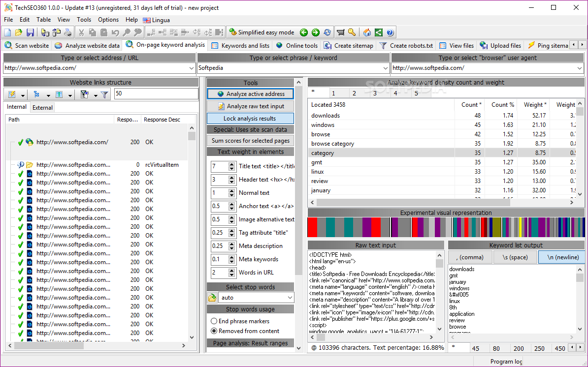Expand dropdown arrow beside tree view icon

48,95
